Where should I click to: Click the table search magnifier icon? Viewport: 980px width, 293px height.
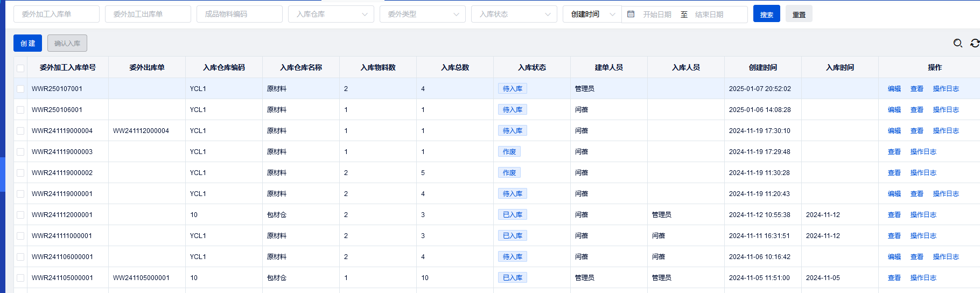957,43
